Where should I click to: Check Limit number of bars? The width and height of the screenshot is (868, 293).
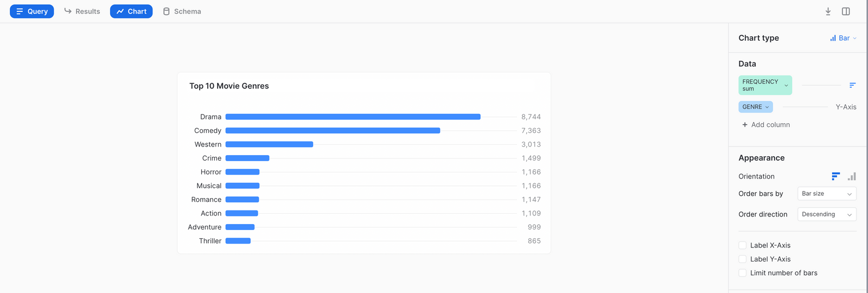pyautogui.click(x=743, y=273)
